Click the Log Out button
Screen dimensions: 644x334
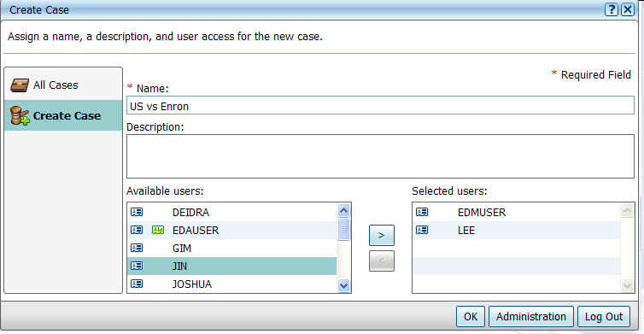click(x=604, y=317)
